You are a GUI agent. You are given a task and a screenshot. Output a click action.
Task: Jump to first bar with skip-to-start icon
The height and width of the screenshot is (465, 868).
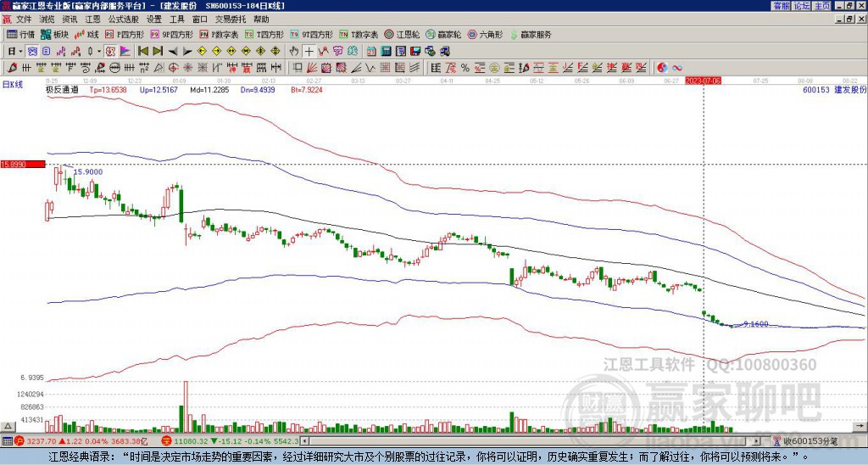(x=142, y=52)
